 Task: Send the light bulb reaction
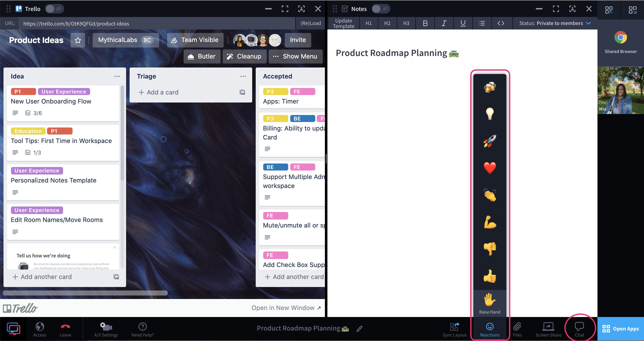pos(490,114)
